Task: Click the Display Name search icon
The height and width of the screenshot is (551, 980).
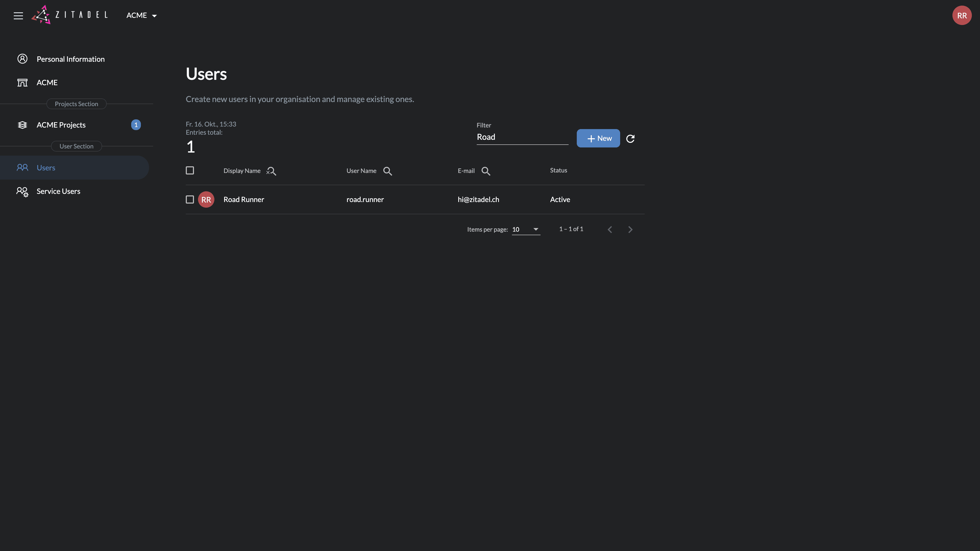Action: pos(271,171)
